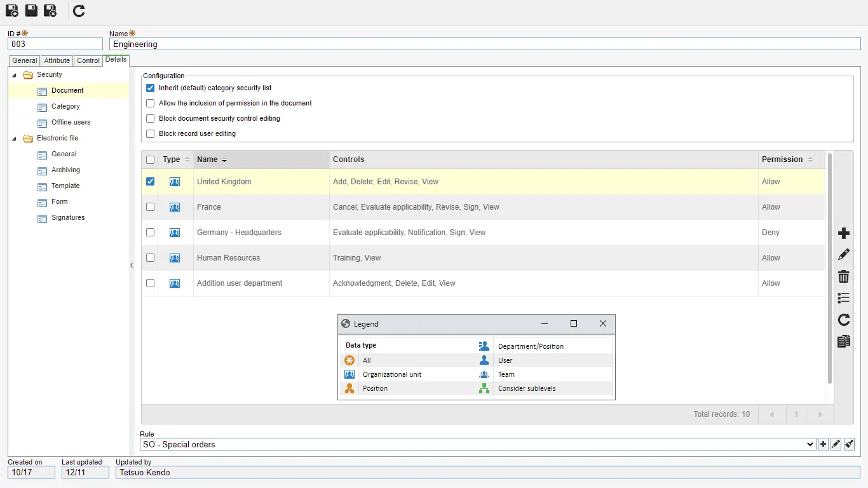
Task: Collapse the left panel using the splitter arrow
Action: [x=132, y=266]
